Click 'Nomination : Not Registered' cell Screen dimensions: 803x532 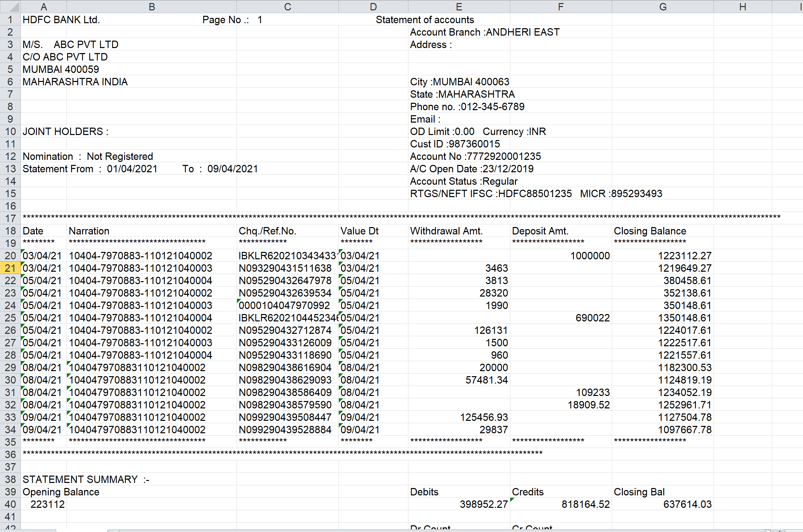(88, 157)
